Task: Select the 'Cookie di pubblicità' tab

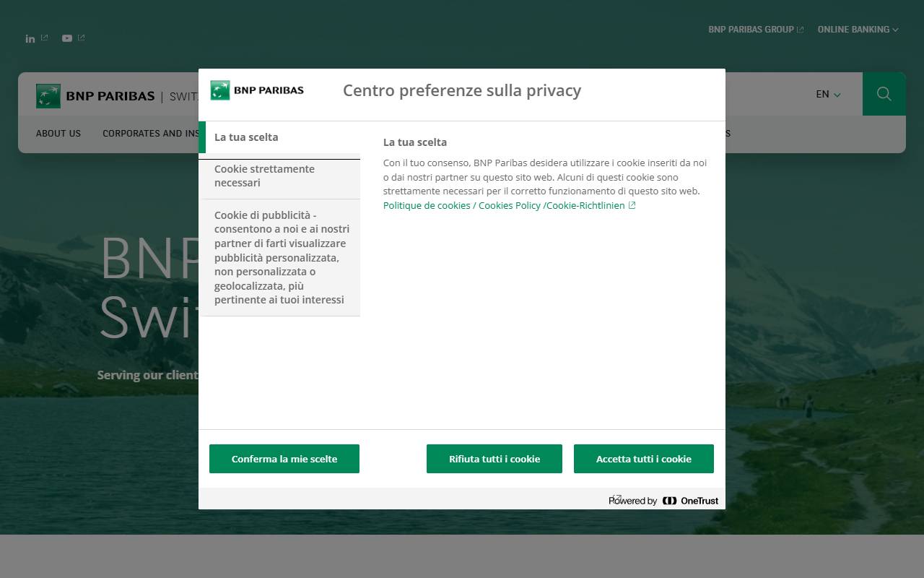Action: point(279,257)
